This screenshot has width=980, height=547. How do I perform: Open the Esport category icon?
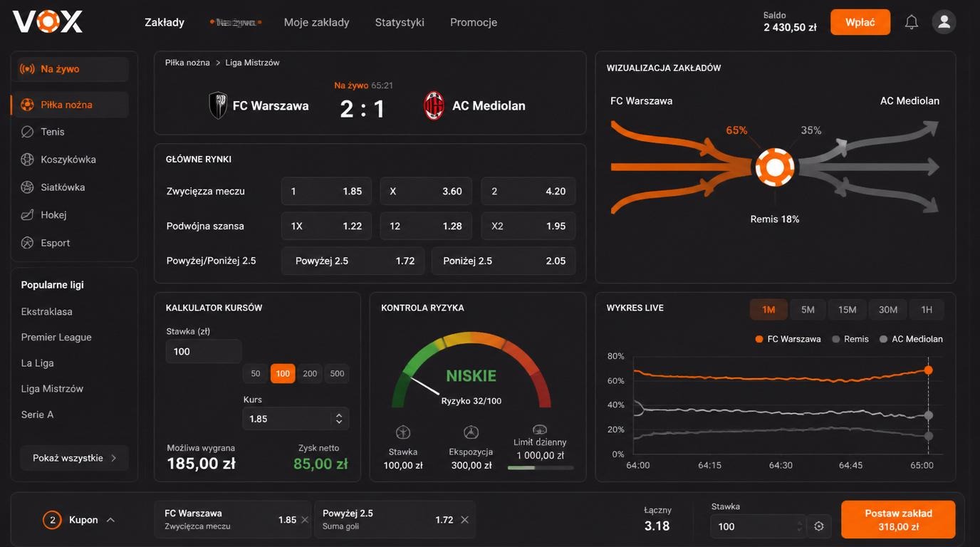(27, 243)
